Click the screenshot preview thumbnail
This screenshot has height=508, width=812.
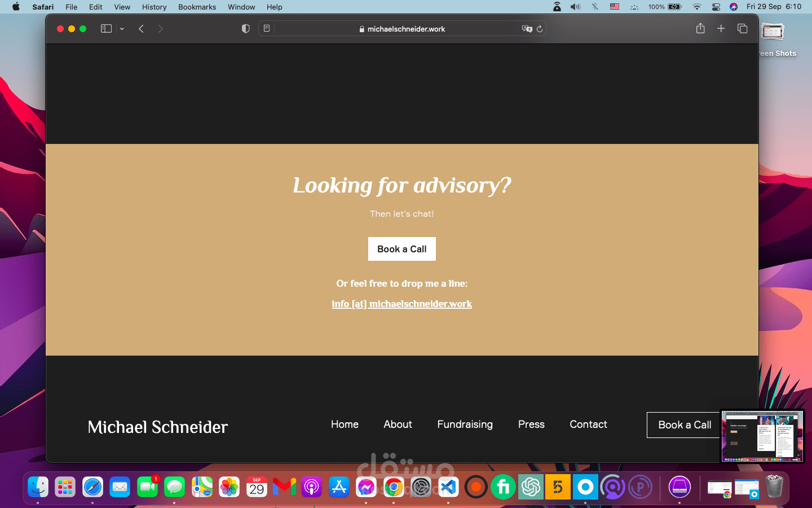pyautogui.click(x=762, y=436)
